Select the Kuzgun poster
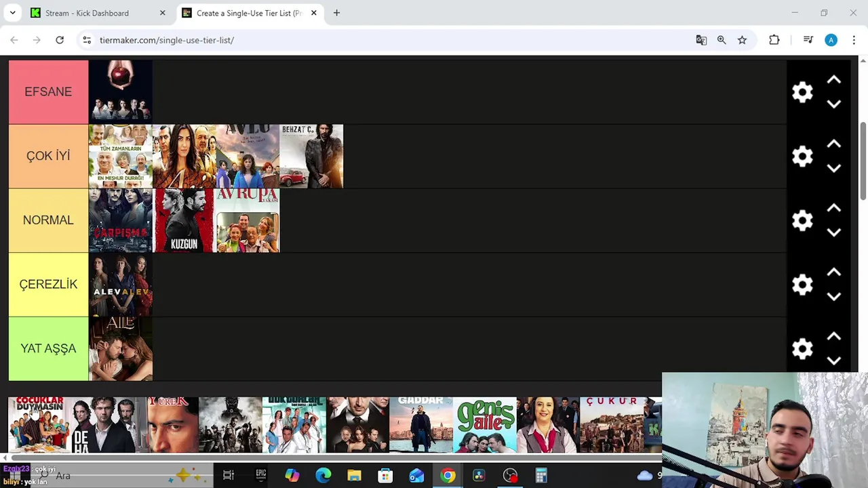The width and height of the screenshot is (868, 488). (x=184, y=220)
